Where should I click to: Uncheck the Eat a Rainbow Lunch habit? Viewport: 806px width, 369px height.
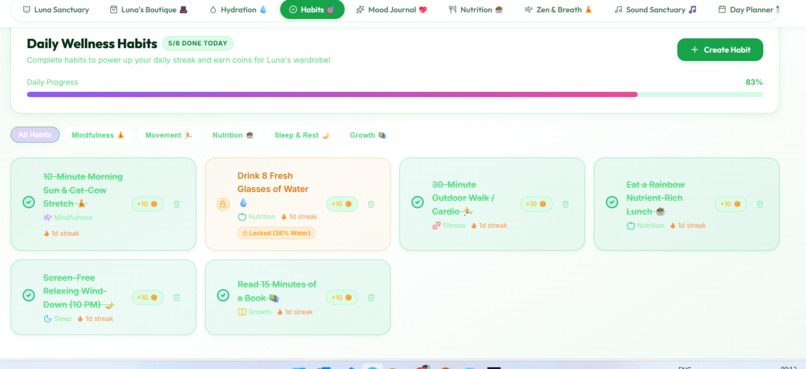[x=612, y=202]
